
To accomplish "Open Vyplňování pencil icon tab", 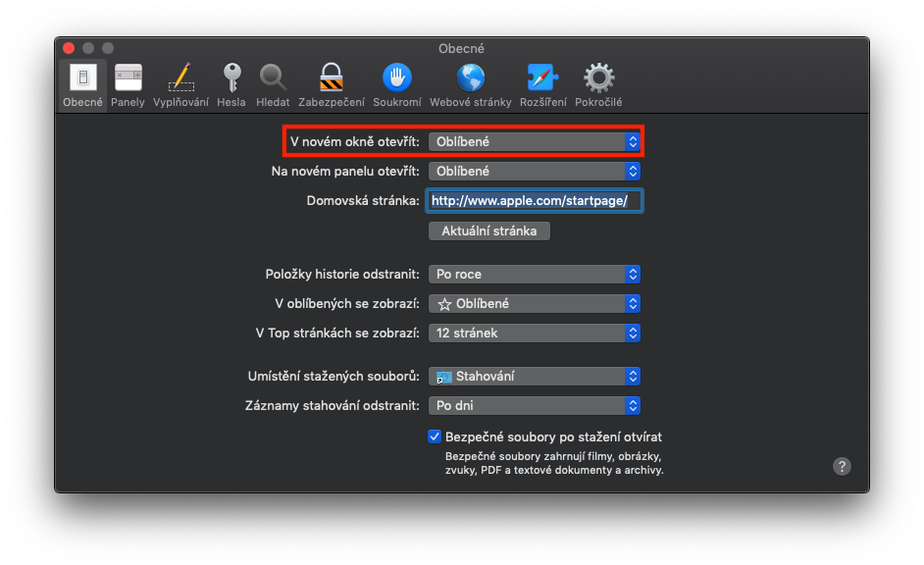I will pyautogui.click(x=180, y=85).
